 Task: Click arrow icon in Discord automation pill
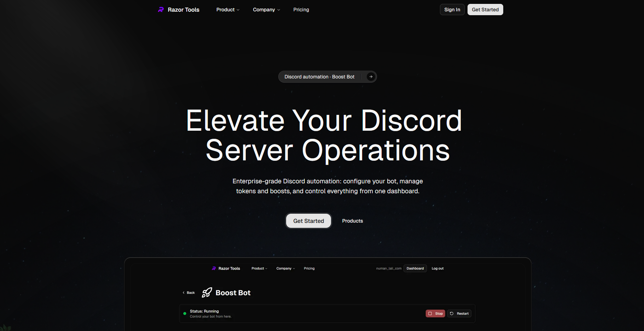pyautogui.click(x=371, y=77)
